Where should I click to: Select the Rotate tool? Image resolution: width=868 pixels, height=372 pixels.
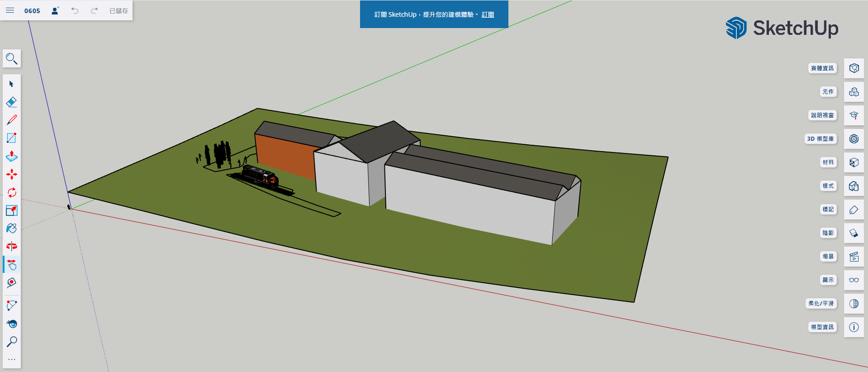pos(12,192)
